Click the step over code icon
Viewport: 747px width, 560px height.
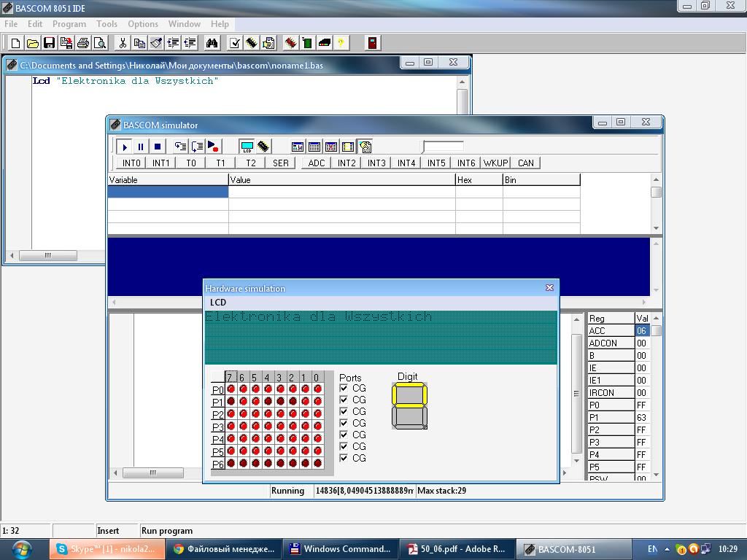tap(197, 147)
